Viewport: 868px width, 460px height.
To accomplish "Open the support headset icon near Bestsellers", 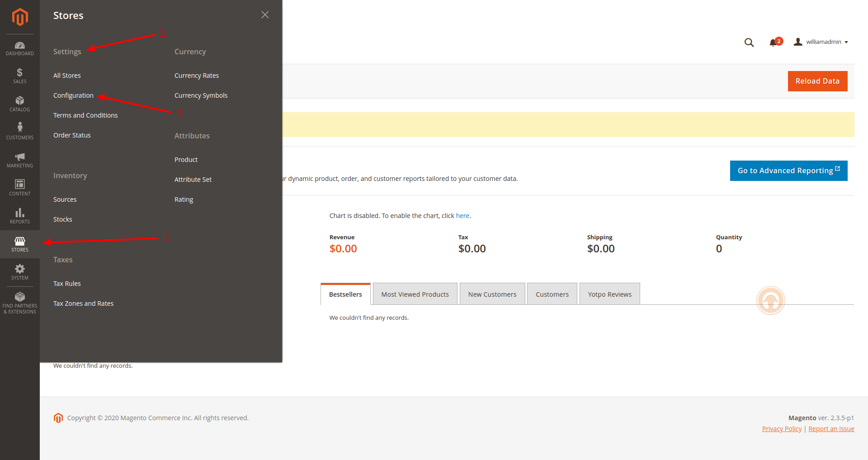I will coord(771,300).
